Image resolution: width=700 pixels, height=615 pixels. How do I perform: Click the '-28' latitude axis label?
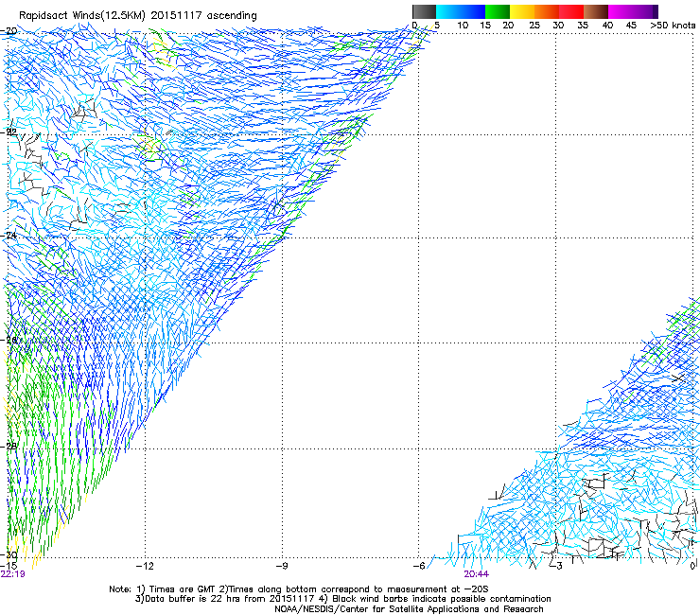(9, 446)
